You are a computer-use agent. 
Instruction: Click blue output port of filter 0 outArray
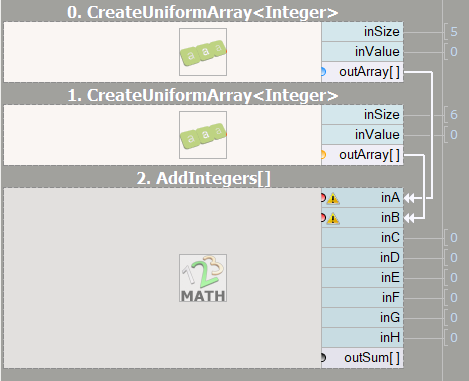(323, 72)
